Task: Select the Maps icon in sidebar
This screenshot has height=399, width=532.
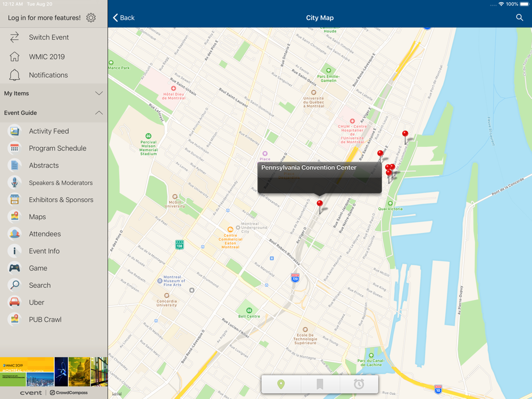Action: pos(14,217)
